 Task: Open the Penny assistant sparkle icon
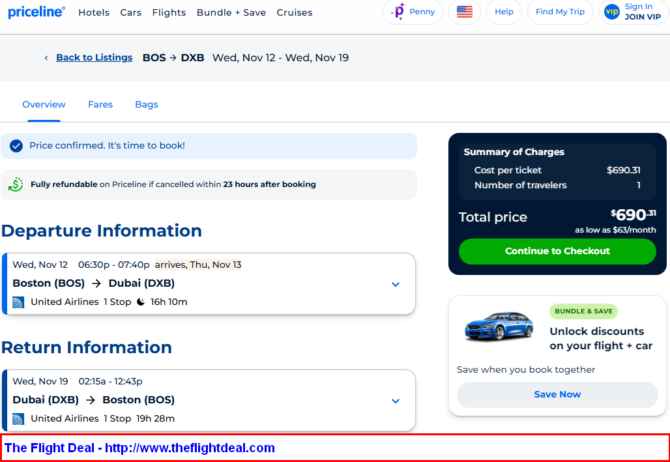[x=398, y=12]
